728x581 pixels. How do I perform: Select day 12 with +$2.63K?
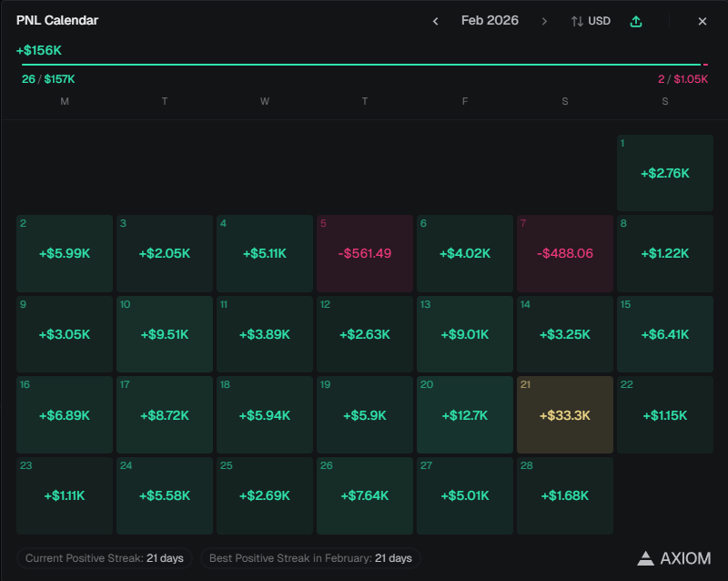pos(365,334)
